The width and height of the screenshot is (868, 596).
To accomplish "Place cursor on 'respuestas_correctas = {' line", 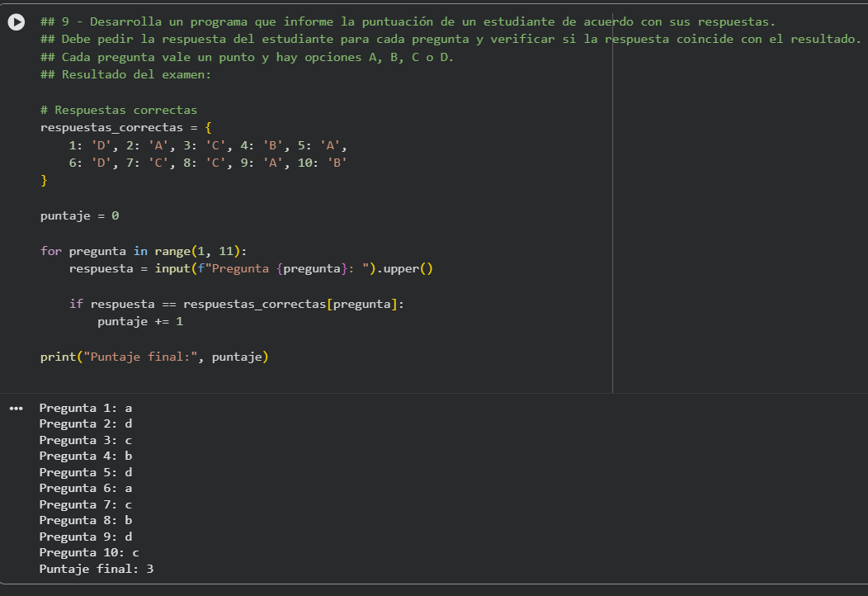I will coord(125,128).
